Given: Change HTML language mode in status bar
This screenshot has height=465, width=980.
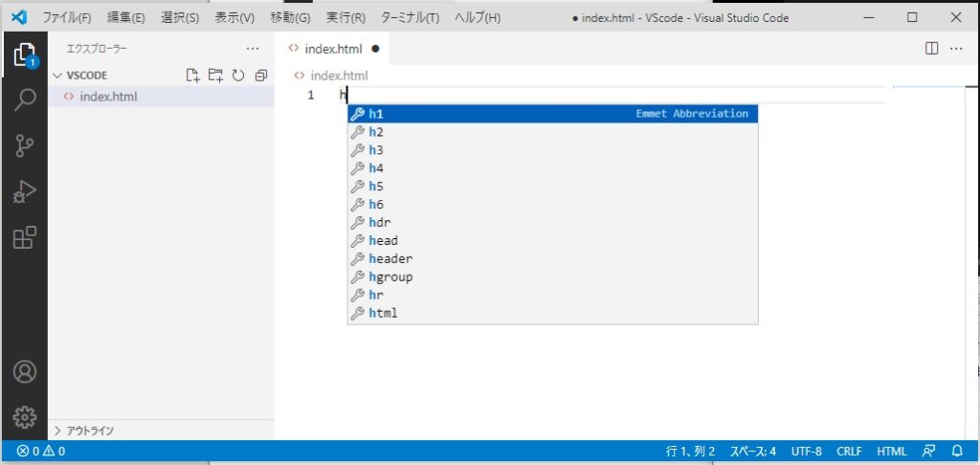Looking at the screenshot, I should 892,452.
